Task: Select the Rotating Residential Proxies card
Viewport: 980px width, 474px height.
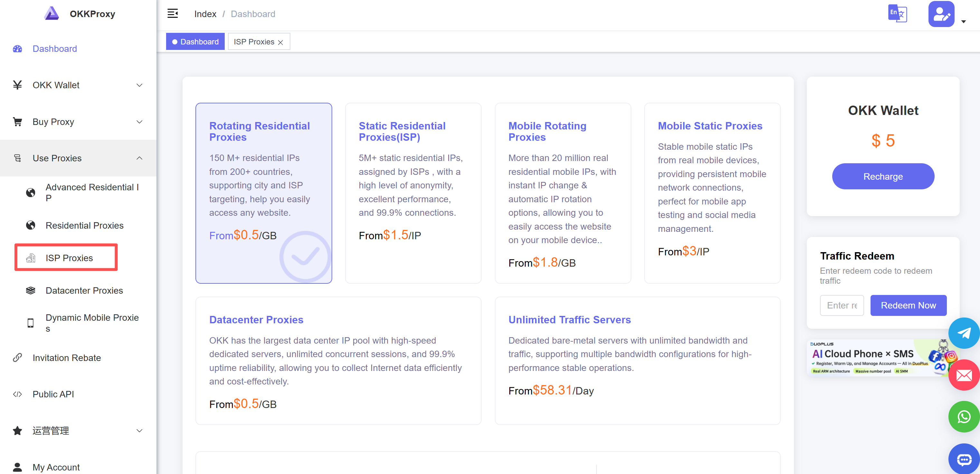Action: point(264,193)
